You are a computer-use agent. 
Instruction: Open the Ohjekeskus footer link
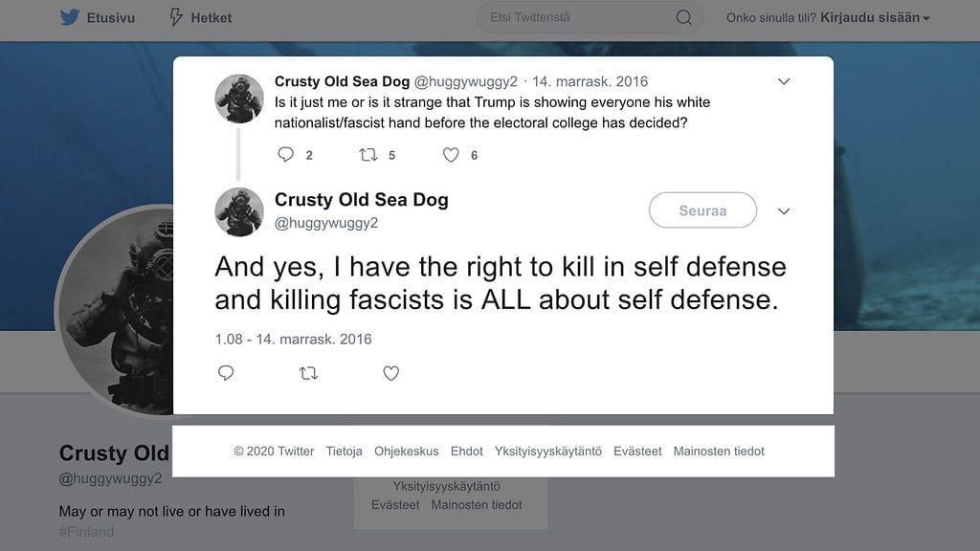(x=407, y=452)
